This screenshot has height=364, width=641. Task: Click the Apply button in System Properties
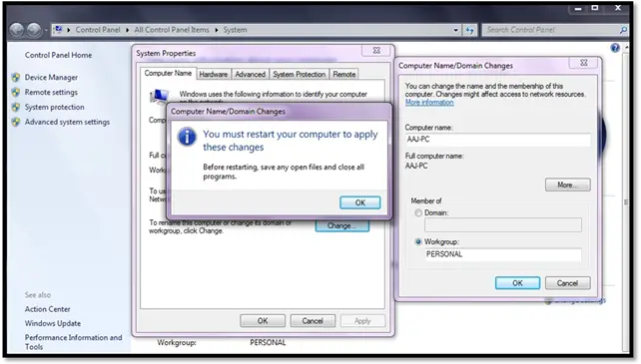(362, 321)
